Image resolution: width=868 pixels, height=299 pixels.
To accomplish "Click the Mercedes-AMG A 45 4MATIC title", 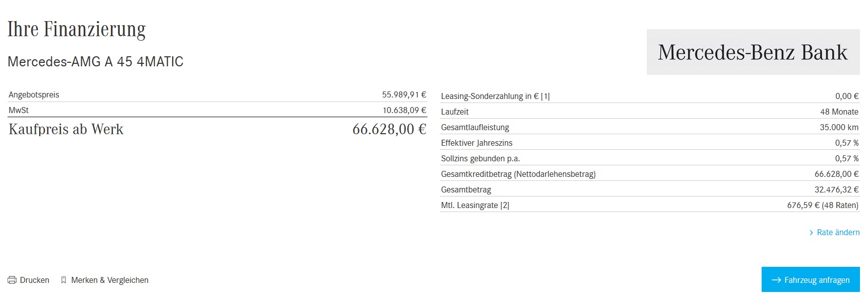I will 95,62.
